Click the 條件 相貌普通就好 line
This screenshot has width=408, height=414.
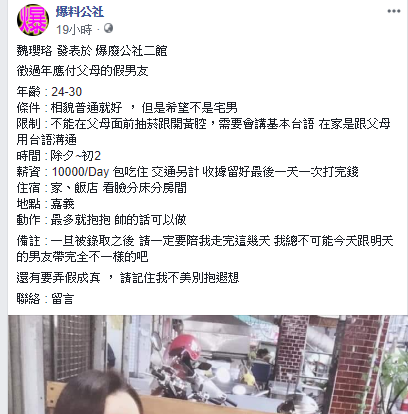click(x=127, y=108)
